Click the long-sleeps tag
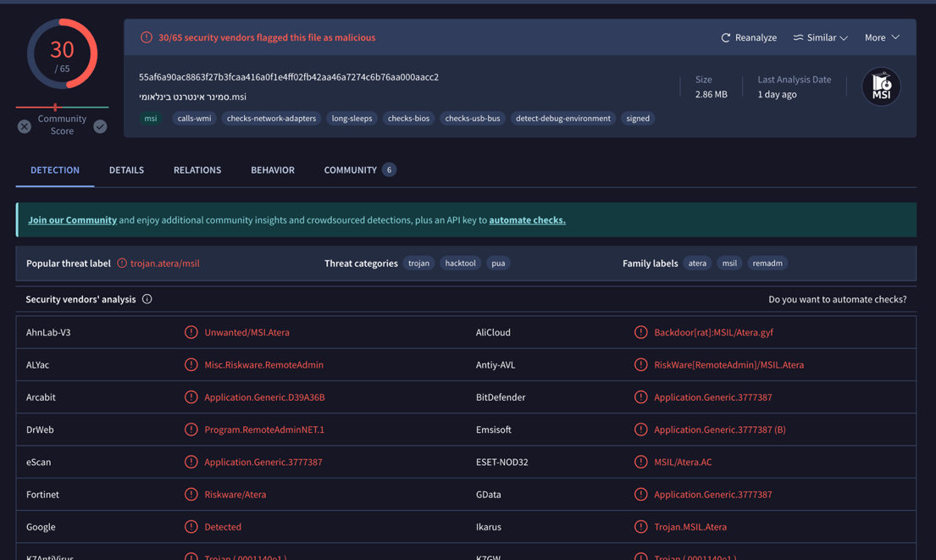This screenshot has height=560, width=936. point(352,119)
